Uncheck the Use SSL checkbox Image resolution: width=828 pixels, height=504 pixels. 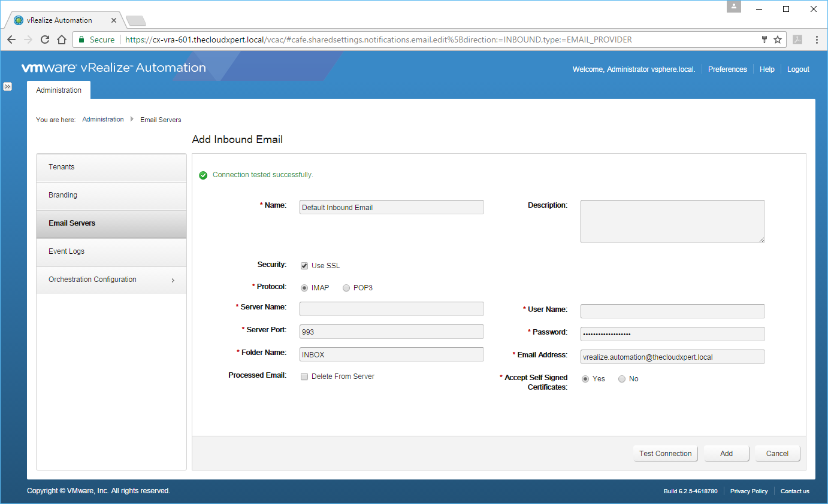[304, 266]
